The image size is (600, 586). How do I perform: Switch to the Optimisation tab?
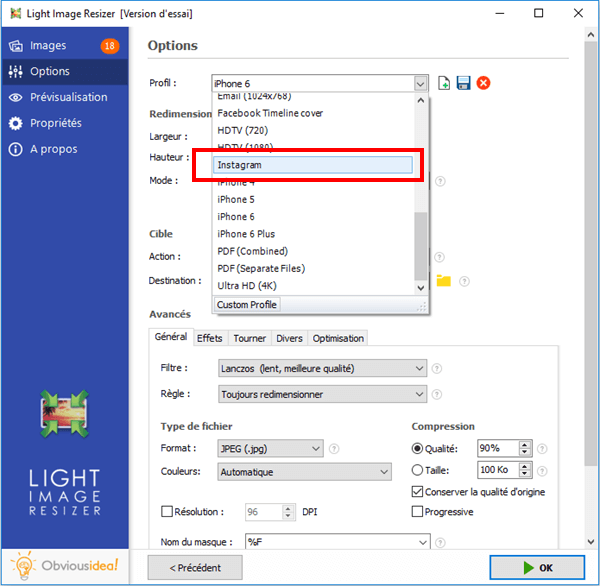(338, 338)
